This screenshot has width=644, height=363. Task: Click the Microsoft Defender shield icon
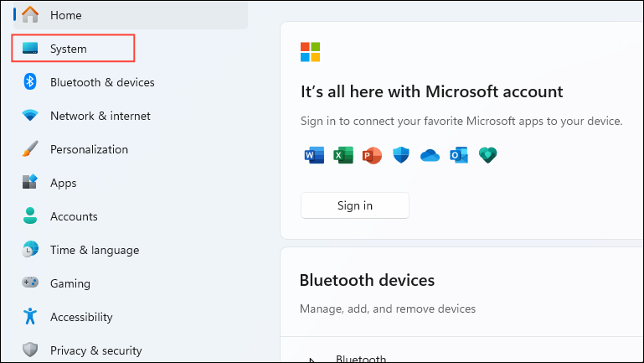[401, 155]
